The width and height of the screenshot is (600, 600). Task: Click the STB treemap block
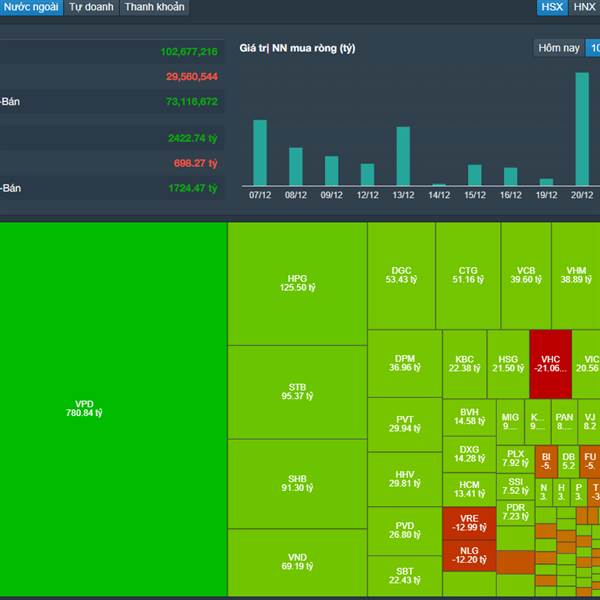[x=297, y=392]
